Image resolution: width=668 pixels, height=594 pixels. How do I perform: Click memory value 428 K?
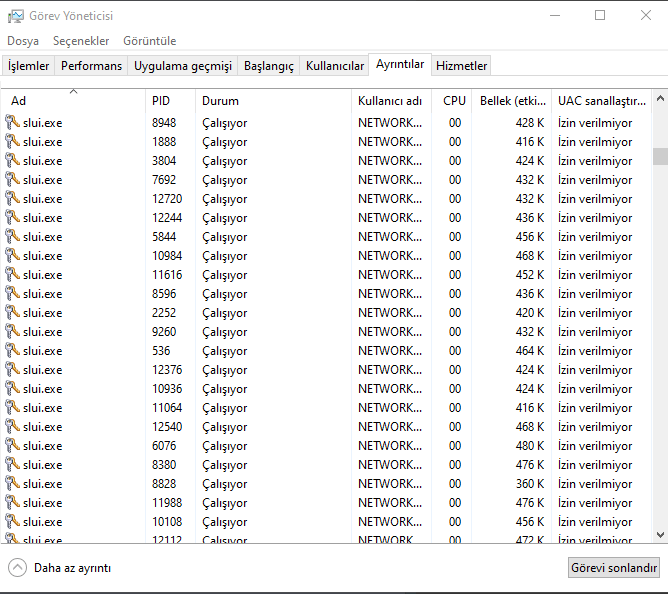click(530, 123)
